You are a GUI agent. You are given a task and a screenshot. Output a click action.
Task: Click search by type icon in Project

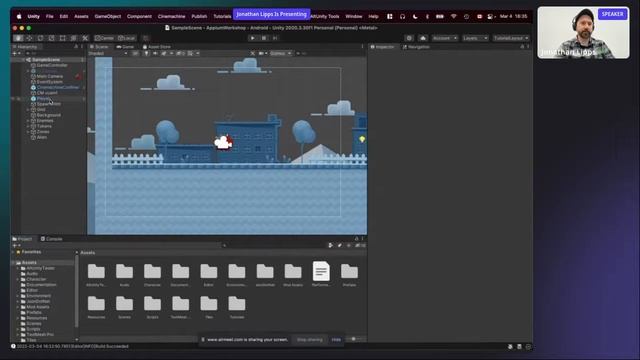click(331, 245)
